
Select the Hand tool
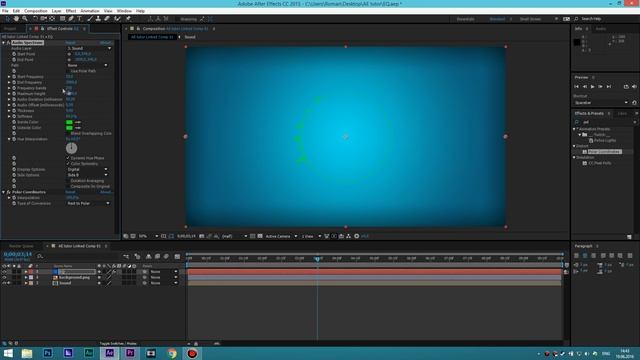[16, 19]
